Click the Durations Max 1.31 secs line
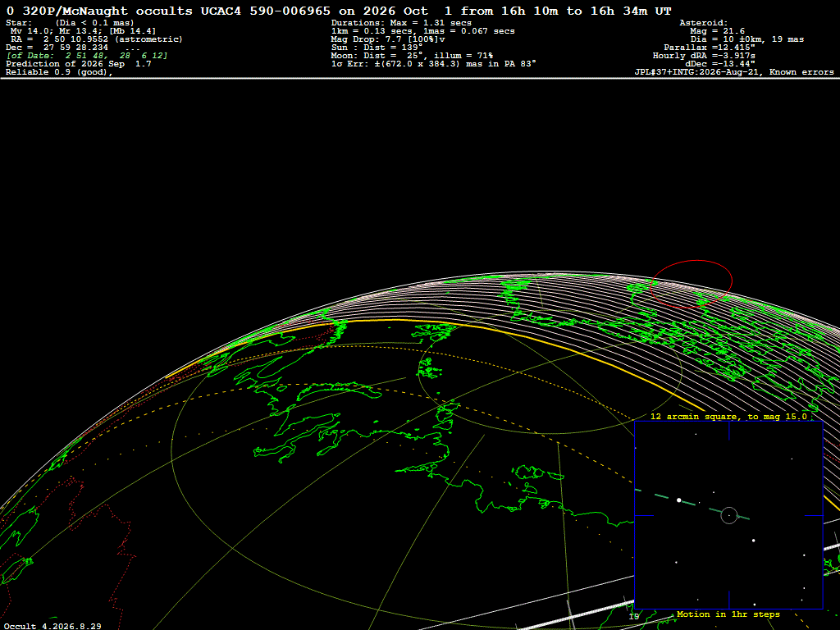Screen dimensions: 840x630 click(x=401, y=22)
